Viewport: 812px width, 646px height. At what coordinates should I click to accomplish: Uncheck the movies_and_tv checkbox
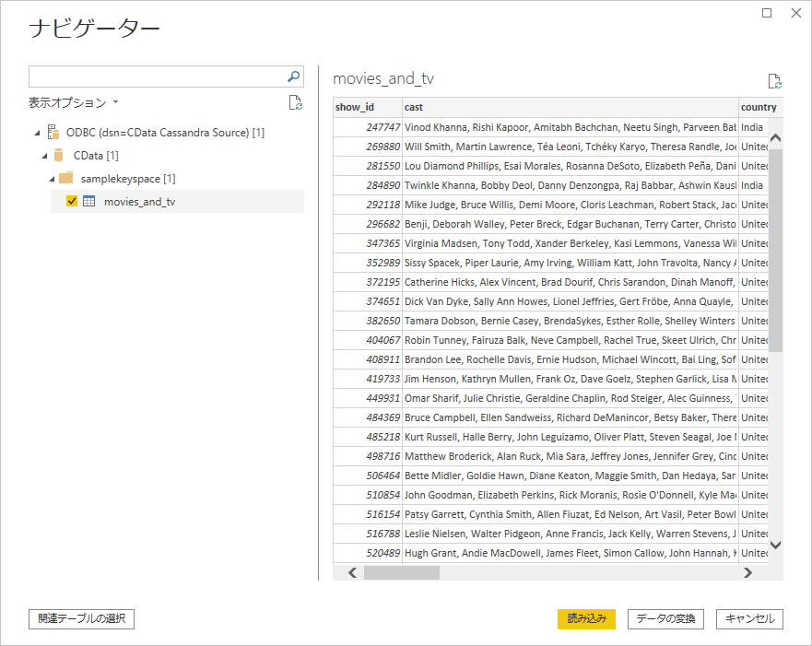pyautogui.click(x=72, y=201)
